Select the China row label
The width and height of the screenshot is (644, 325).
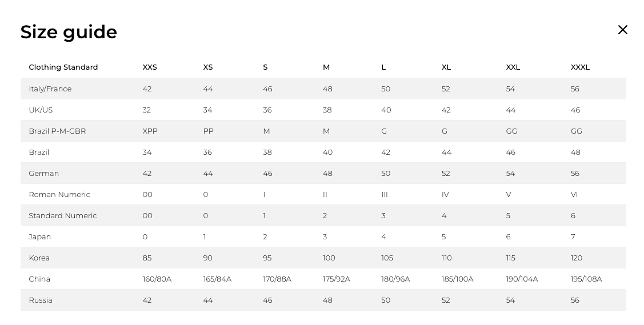click(x=39, y=279)
